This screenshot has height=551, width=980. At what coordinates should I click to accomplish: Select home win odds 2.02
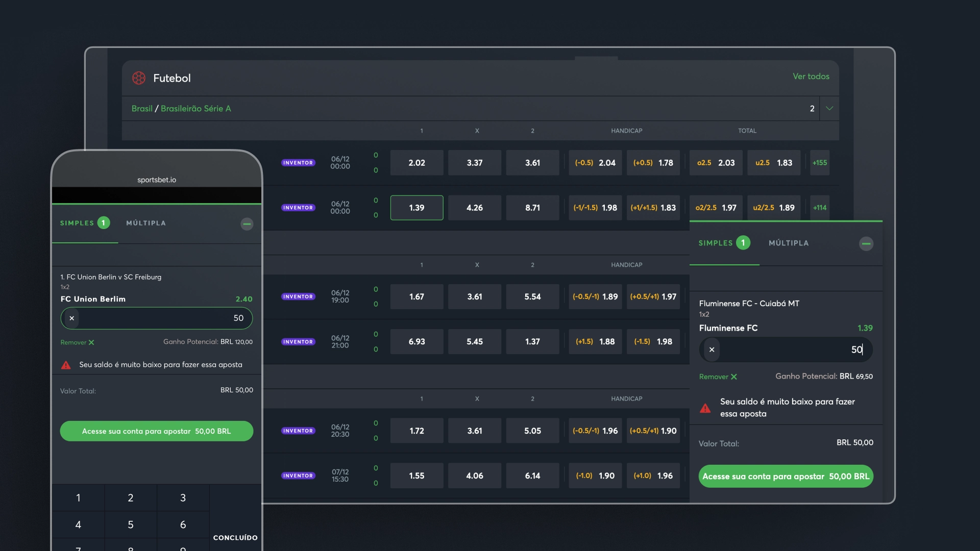pos(416,163)
